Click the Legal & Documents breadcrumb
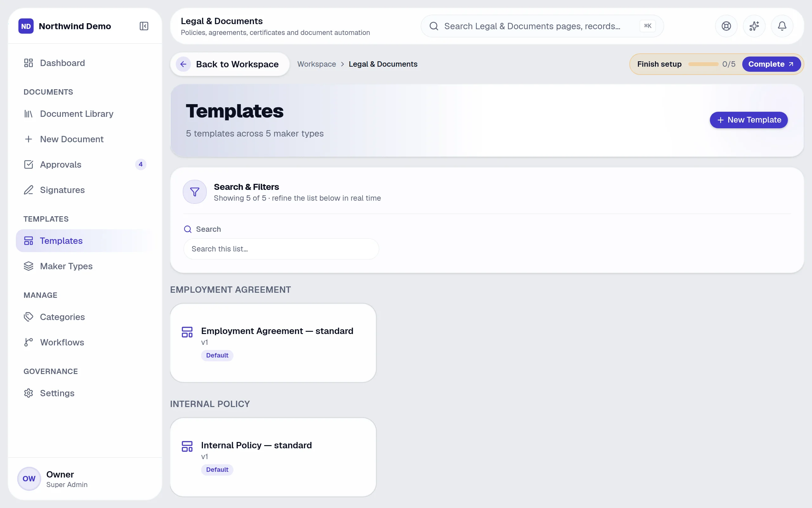812x508 pixels. click(x=383, y=64)
